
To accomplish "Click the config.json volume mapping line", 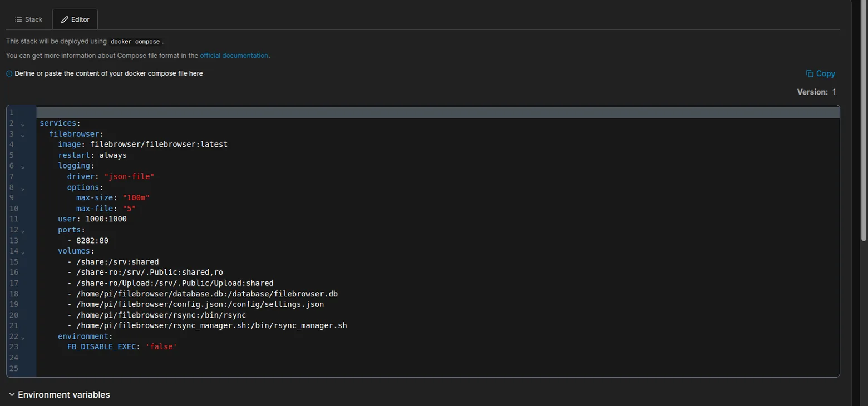I will pyautogui.click(x=196, y=304).
